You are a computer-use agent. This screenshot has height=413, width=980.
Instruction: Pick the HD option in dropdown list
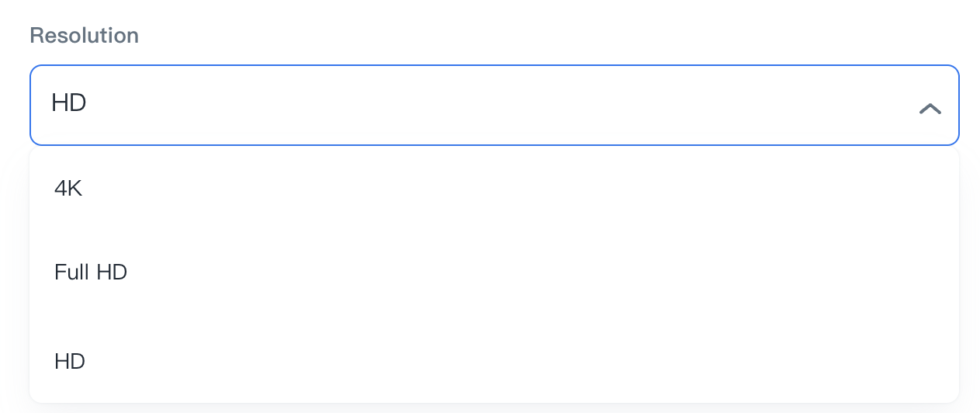70,361
